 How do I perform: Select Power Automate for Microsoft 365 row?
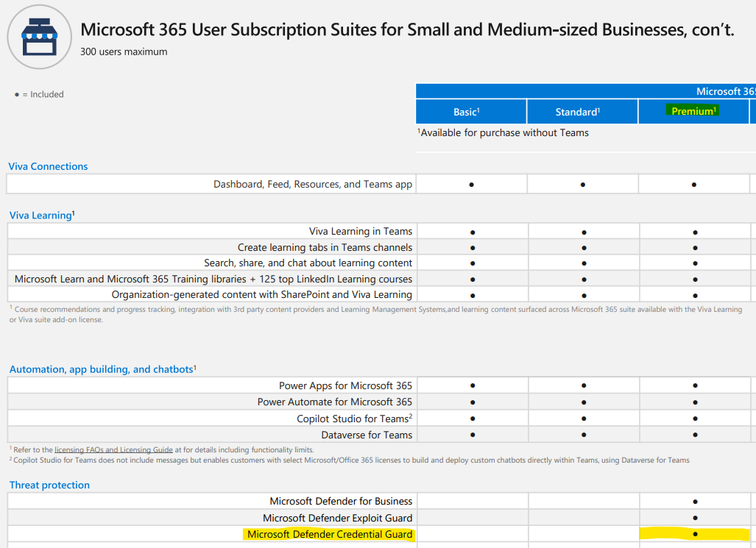click(335, 402)
